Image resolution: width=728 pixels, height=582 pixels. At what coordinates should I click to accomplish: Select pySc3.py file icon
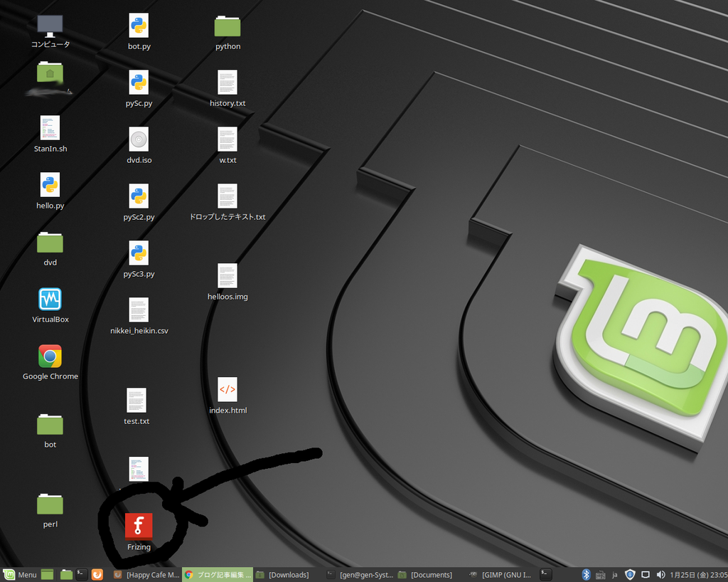pyautogui.click(x=139, y=253)
